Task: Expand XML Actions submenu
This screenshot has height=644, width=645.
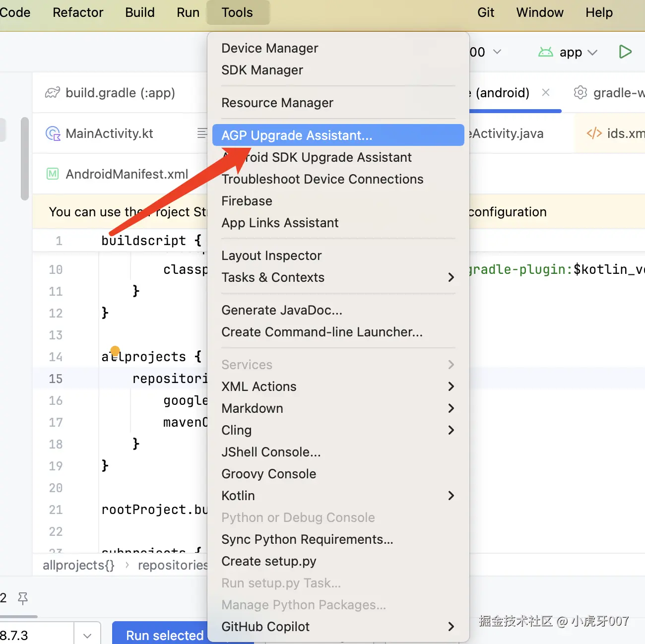Action: point(338,386)
